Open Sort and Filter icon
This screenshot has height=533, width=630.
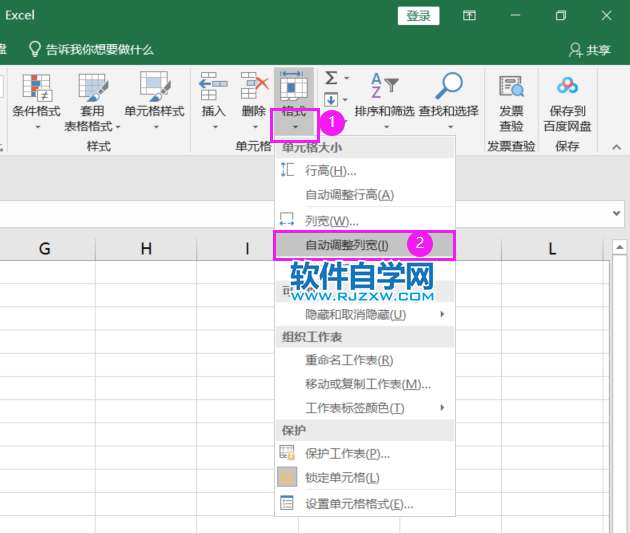pyautogui.click(x=384, y=86)
